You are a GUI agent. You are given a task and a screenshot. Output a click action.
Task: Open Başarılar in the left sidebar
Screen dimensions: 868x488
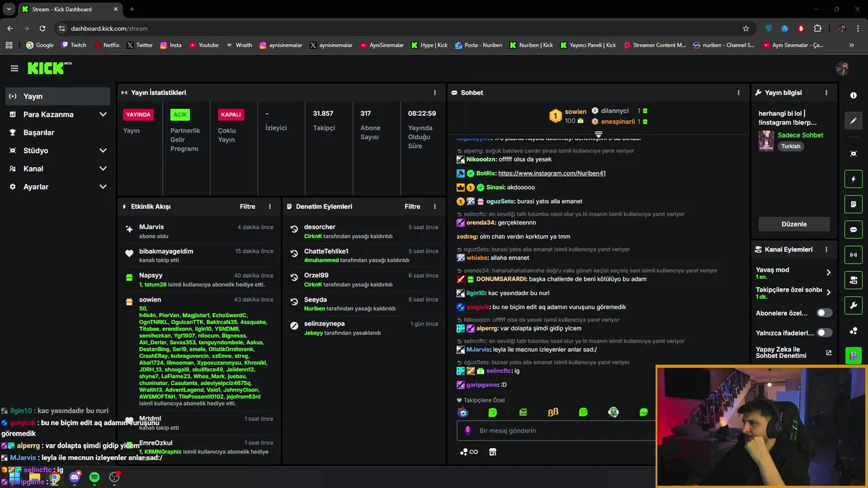tap(58, 133)
